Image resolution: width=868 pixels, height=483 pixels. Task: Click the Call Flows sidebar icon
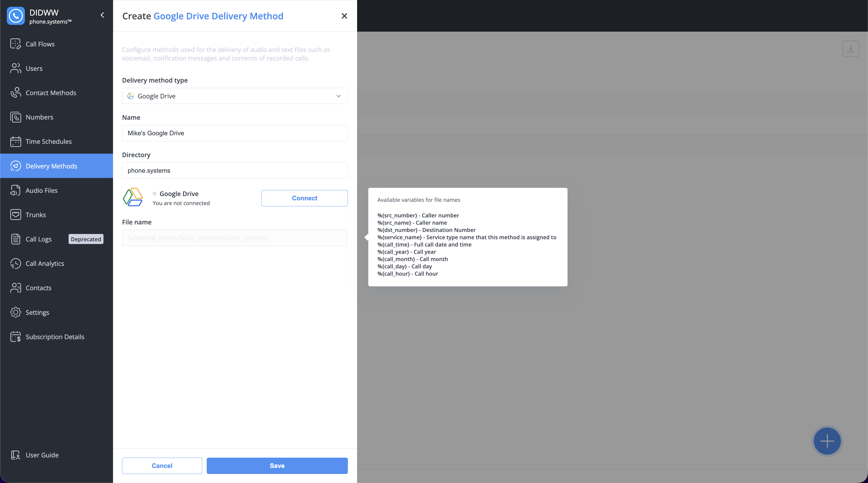[x=16, y=44]
